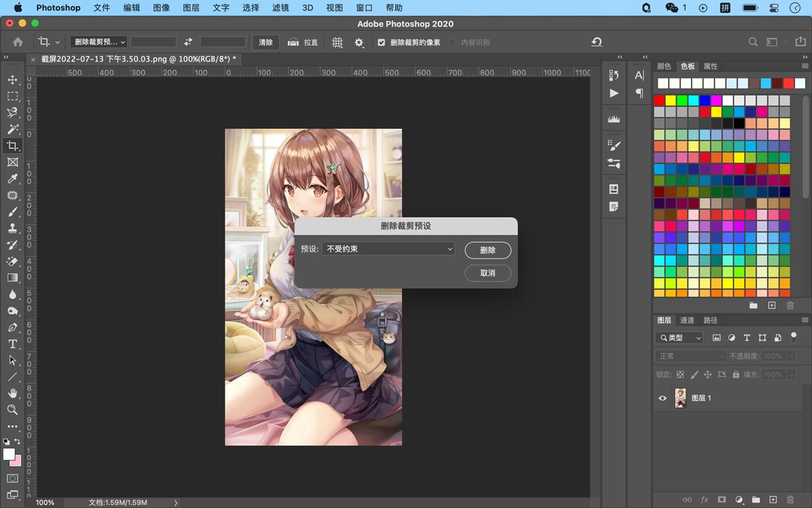812x508 pixels.
Task: Click the foreground color swatch
Action: pyautogui.click(x=9, y=454)
